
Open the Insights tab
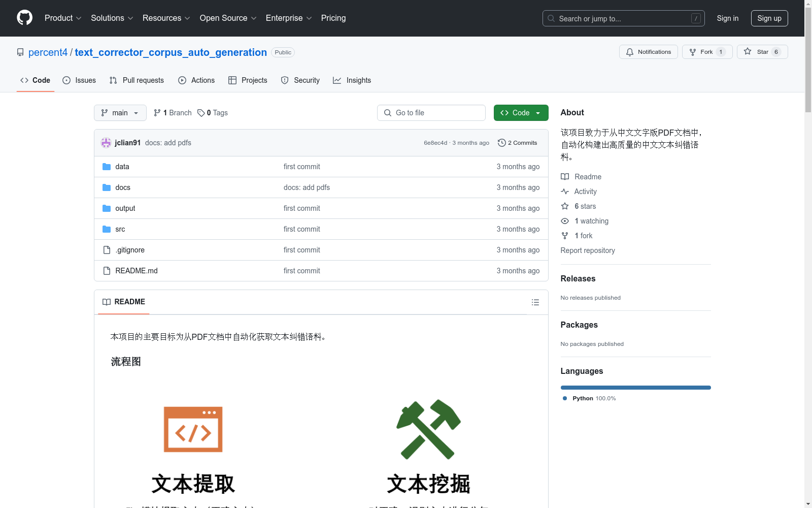pos(352,80)
